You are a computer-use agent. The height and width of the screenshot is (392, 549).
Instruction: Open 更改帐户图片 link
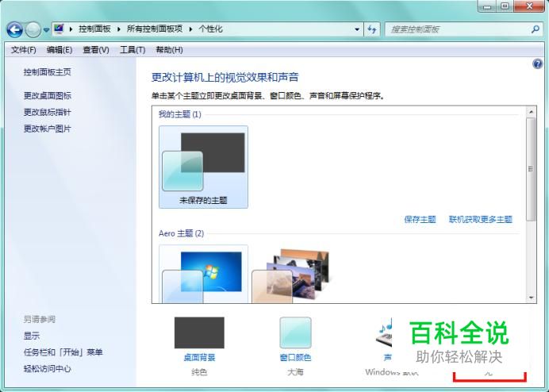pos(48,129)
